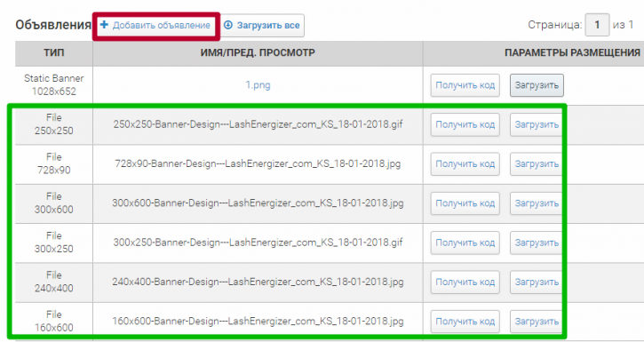
Task: Click Загрузить for the 728x90 jpg
Action: click(536, 163)
